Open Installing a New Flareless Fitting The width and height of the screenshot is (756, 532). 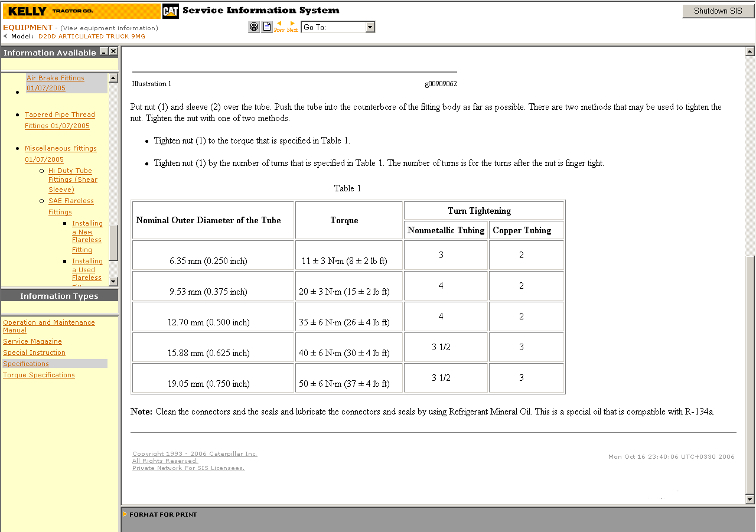pyautogui.click(x=87, y=236)
